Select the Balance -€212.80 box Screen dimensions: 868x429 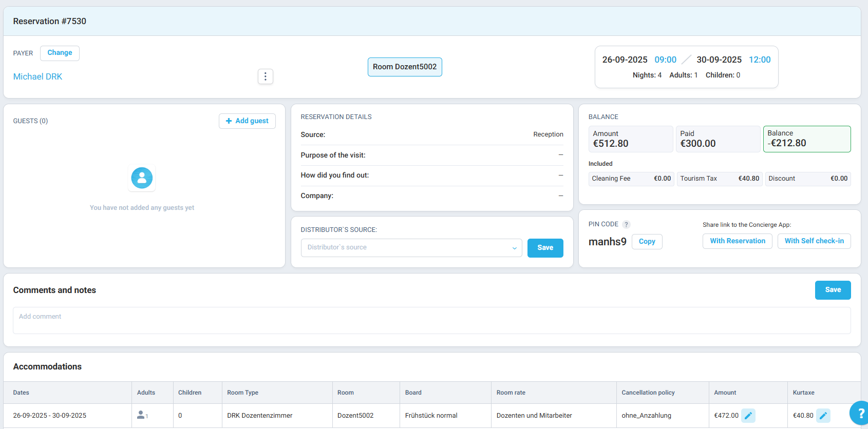(807, 139)
